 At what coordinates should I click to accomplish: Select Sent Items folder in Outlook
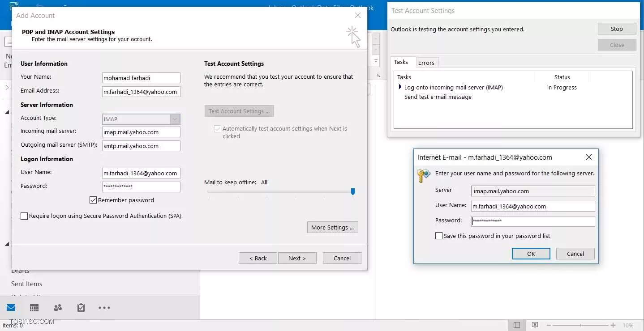click(27, 284)
